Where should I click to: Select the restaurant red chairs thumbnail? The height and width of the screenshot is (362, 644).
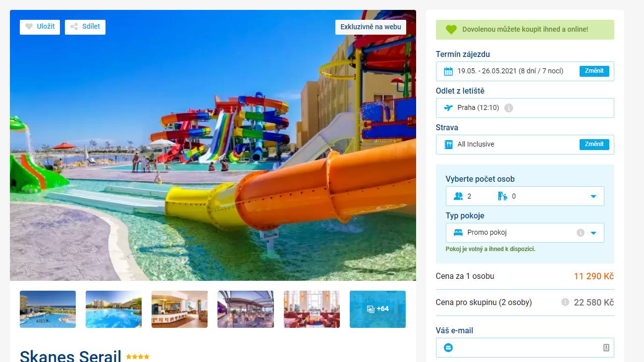point(312,309)
